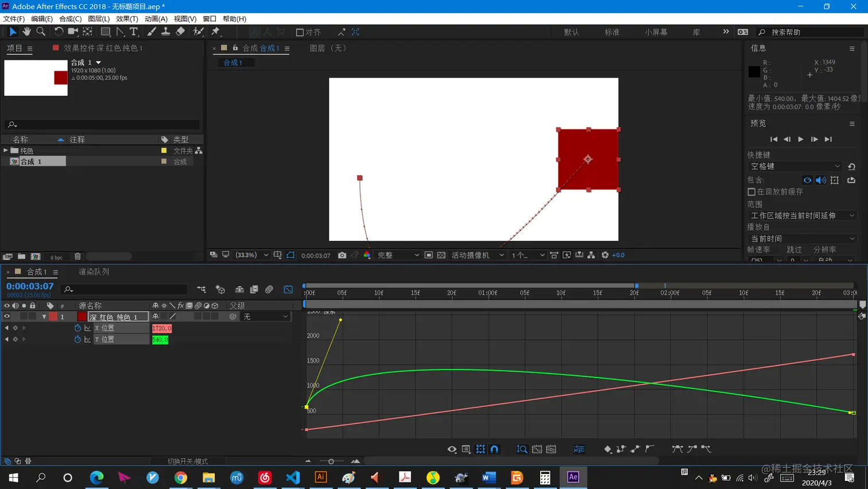Select the Unified Camera tool
The height and width of the screenshot is (489, 868).
pyautogui.click(x=73, y=32)
